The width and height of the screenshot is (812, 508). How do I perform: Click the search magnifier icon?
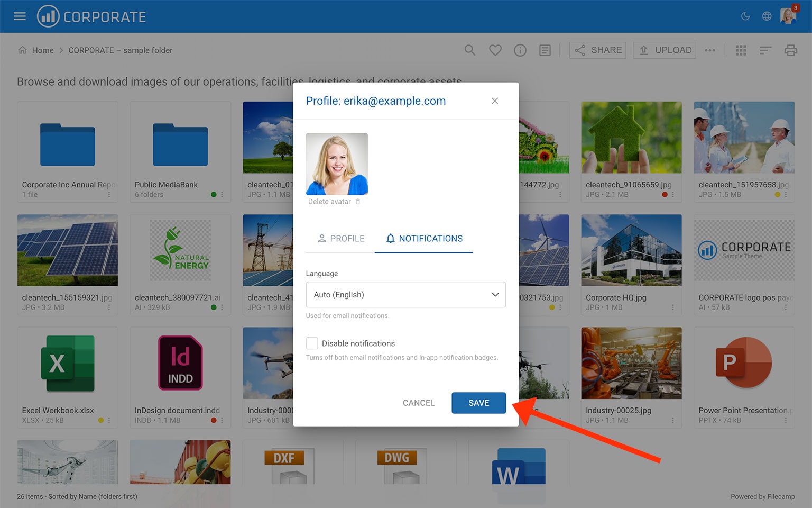[x=469, y=50]
